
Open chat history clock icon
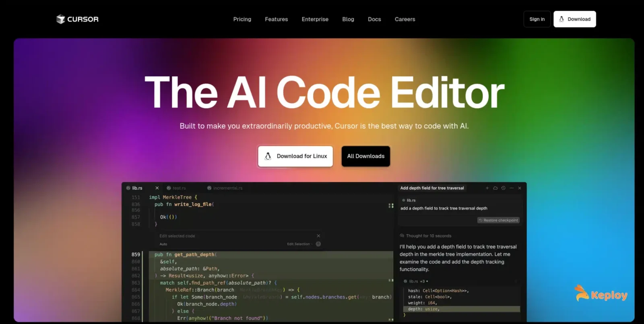[504, 188]
